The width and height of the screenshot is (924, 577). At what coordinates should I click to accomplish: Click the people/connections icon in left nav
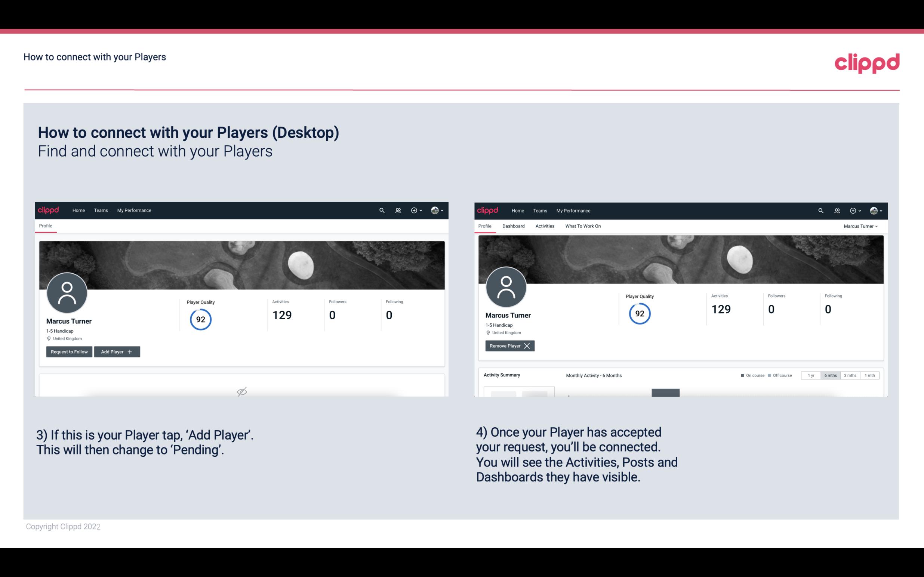(398, 210)
